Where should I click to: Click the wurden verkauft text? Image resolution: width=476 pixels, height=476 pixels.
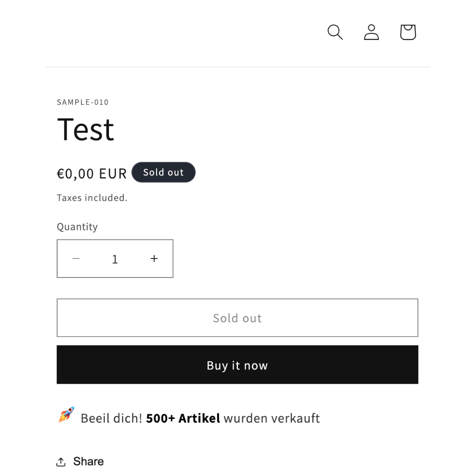[272, 418]
